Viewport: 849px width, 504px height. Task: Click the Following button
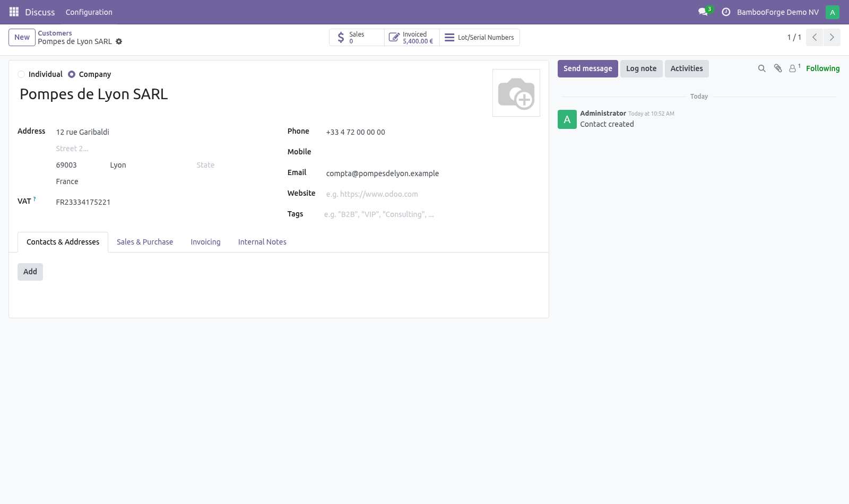(822, 68)
